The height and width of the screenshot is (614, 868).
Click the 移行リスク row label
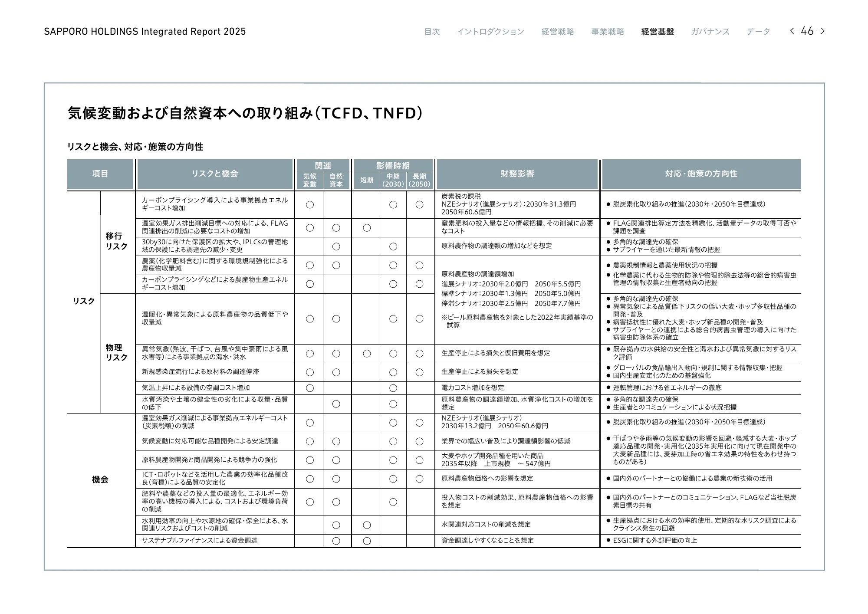[x=117, y=241]
